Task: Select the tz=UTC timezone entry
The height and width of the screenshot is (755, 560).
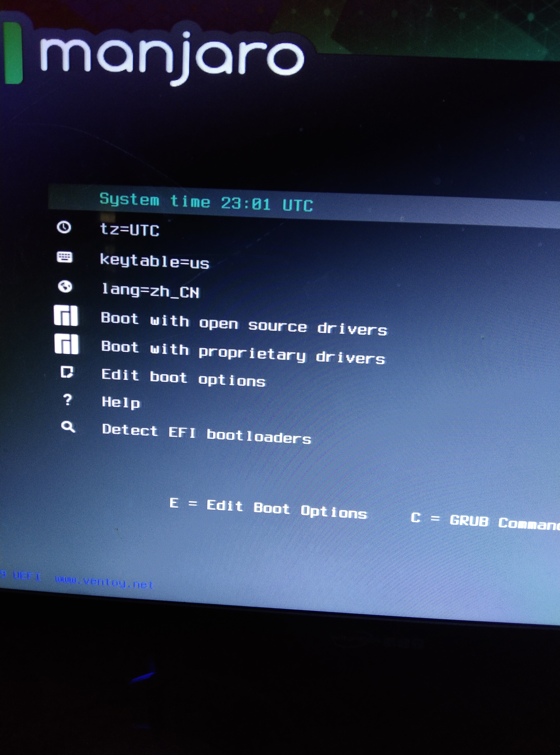Action: tap(129, 230)
